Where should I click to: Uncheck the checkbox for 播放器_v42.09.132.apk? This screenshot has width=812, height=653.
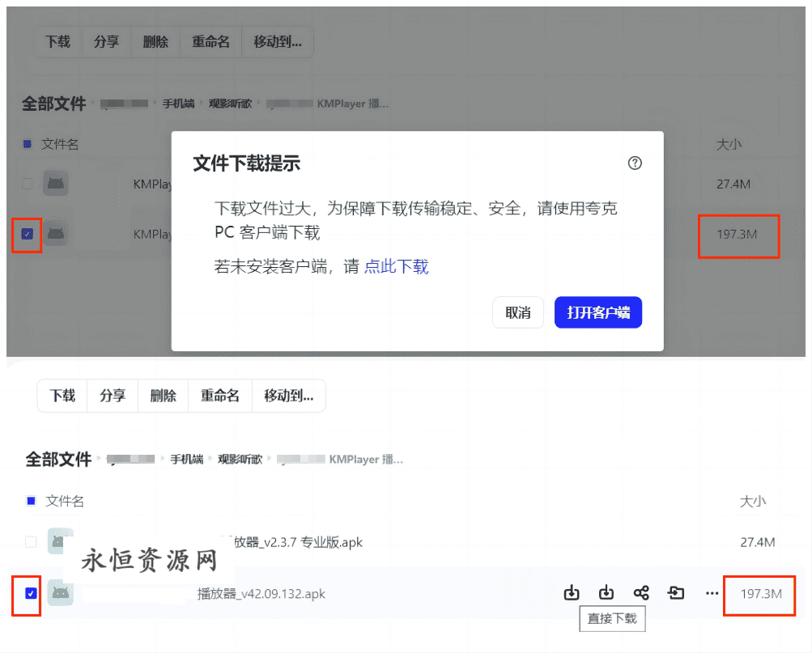point(31,593)
